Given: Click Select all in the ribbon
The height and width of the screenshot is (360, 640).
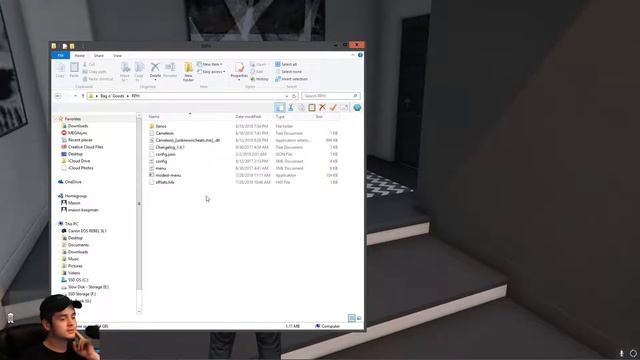Looking at the screenshot, I should pyautogui.click(x=286, y=64).
